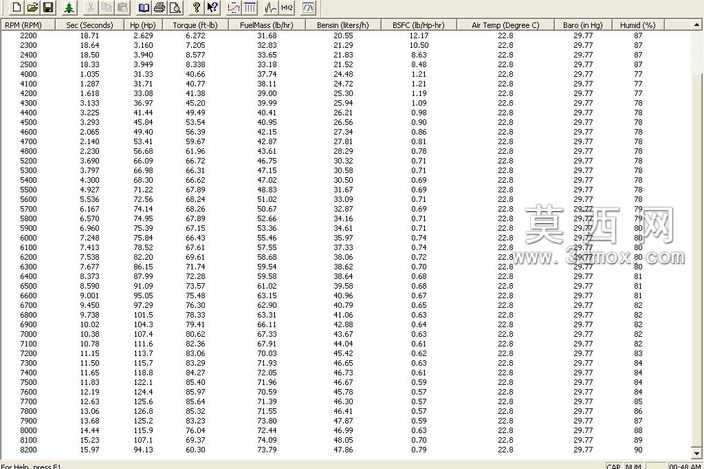
Task: Click the Bensin (liters/h) column header
Action: point(343,25)
